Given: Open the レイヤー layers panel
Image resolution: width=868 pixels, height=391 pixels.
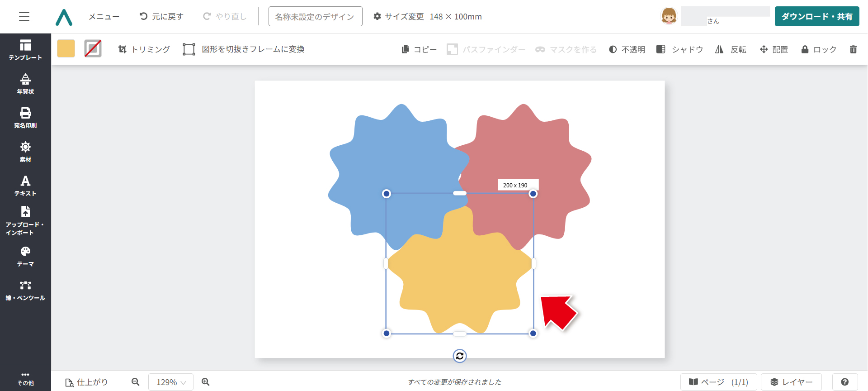Looking at the screenshot, I should click(791, 382).
